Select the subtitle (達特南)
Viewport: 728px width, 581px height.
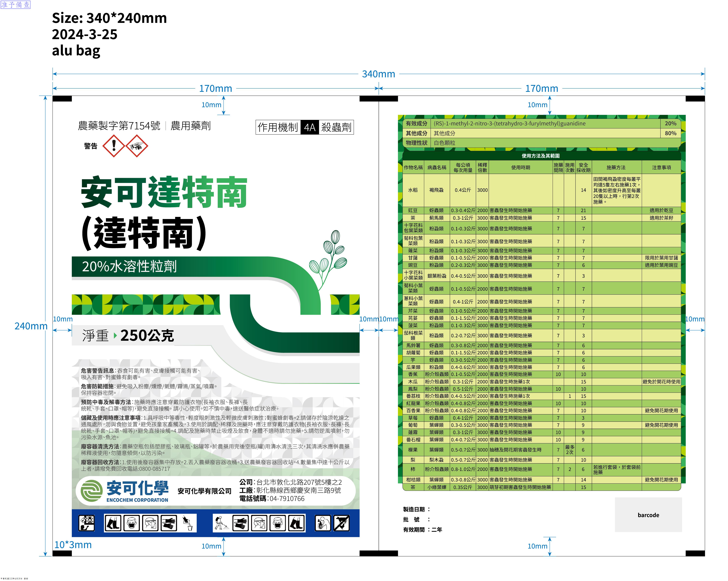(144, 233)
